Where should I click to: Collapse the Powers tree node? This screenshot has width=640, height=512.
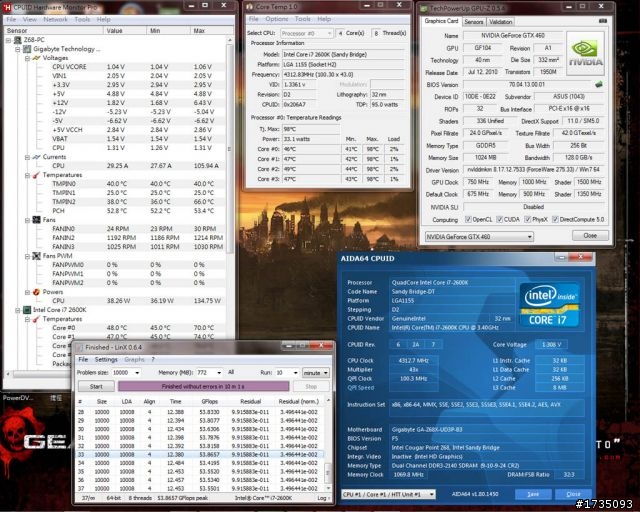tap(27, 292)
